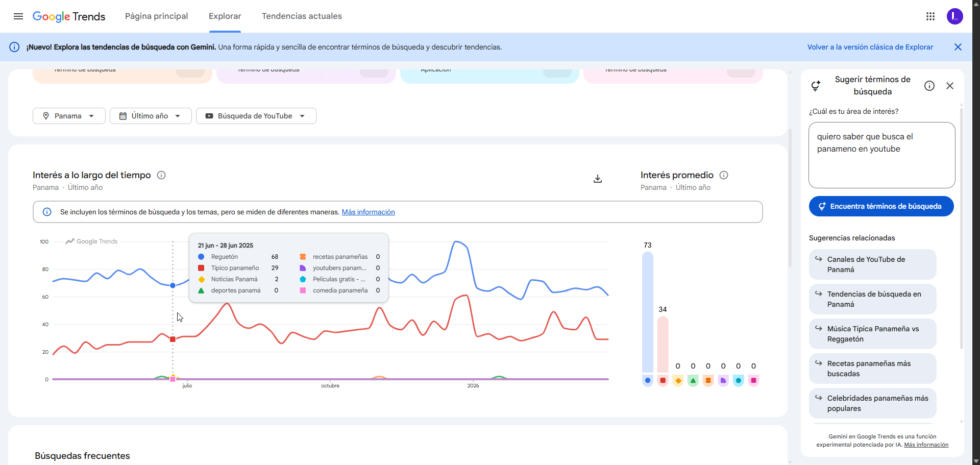
Task: Click the info icon in the Gemini banner
Action: [14, 47]
